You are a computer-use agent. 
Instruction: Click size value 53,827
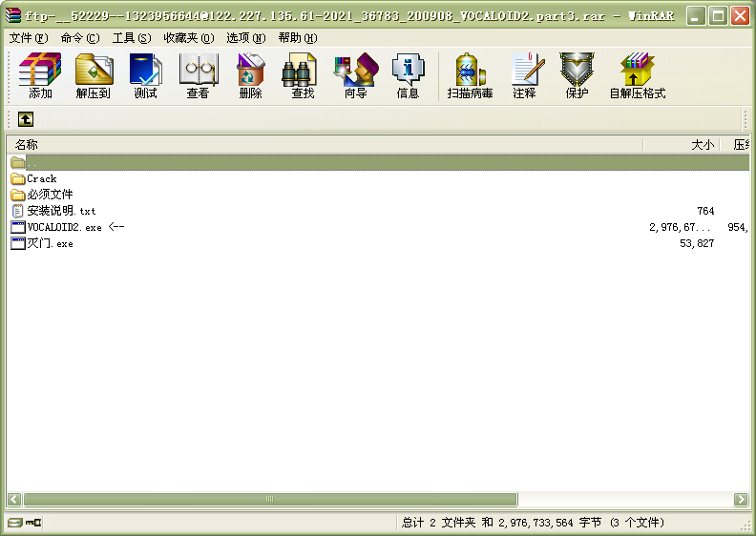click(x=697, y=243)
